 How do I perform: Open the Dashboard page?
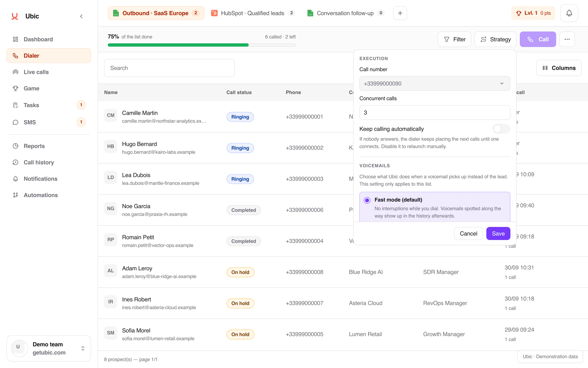[x=49, y=39]
